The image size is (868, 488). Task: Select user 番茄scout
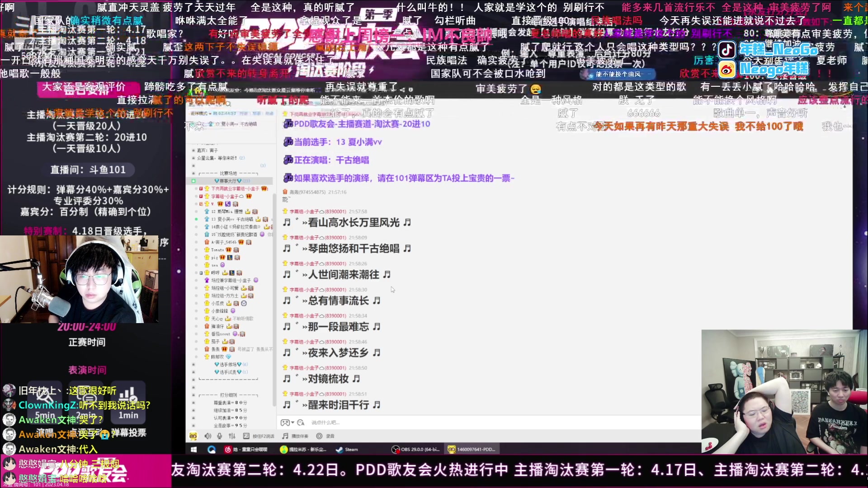[x=221, y=334]
